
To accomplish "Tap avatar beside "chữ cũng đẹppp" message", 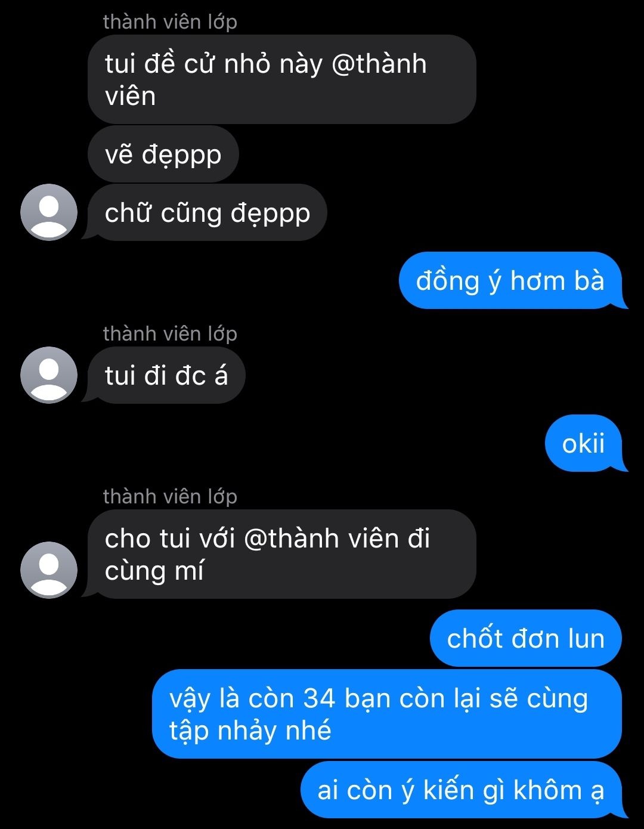I will coord(49,212).
